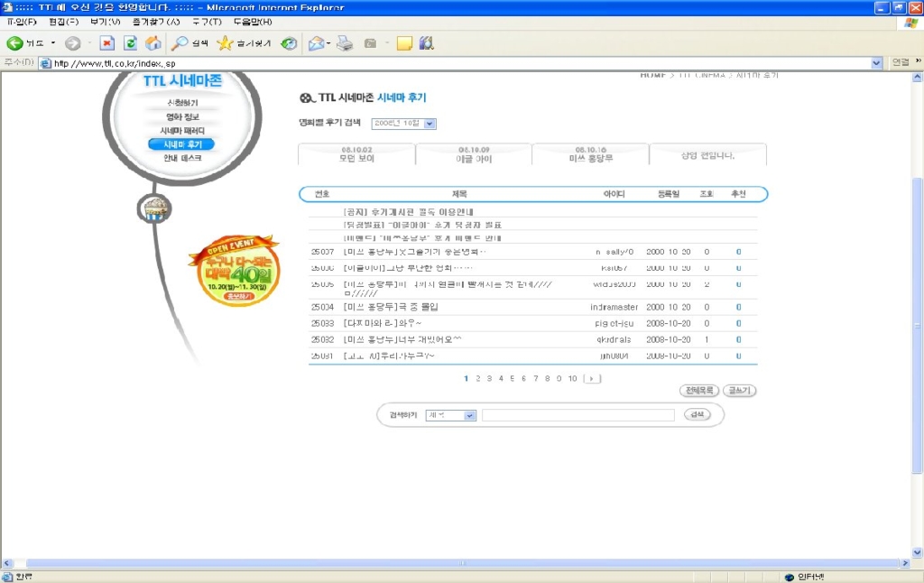
Task: Click the Windows flag logo in menu bar
Action: point(911,23)
